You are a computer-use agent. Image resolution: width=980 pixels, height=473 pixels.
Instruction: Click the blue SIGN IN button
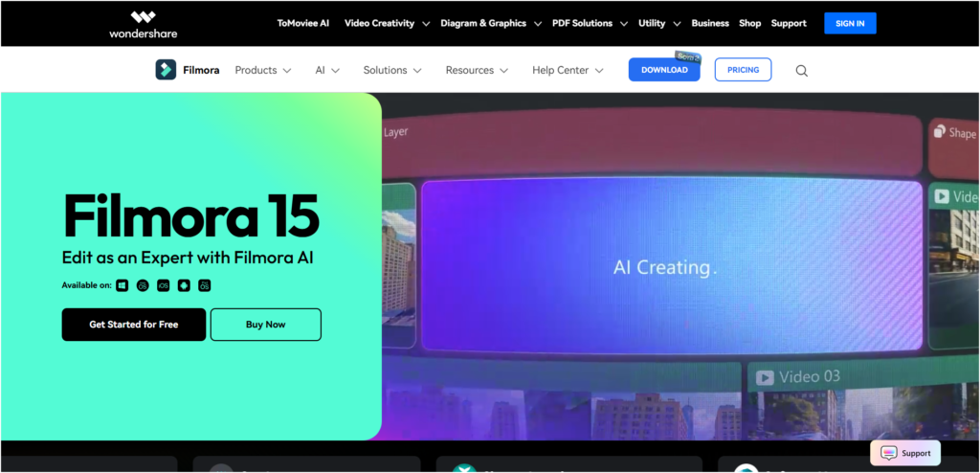(x=849, y=23)
